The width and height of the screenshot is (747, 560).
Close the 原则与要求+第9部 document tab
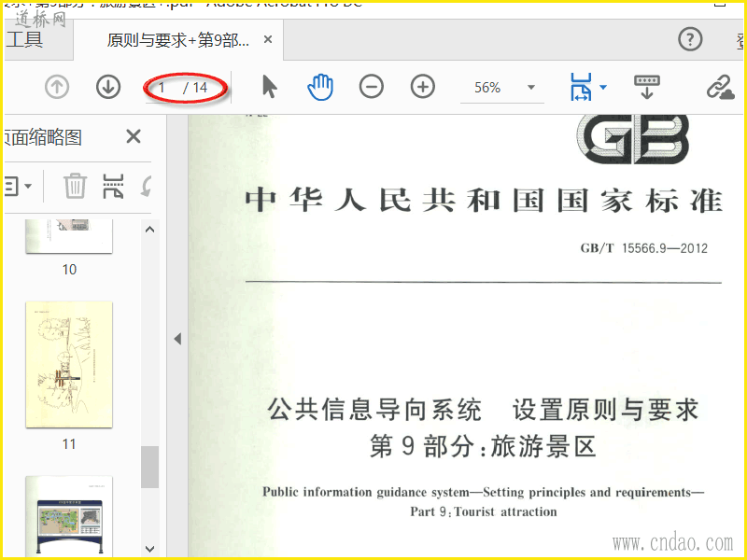268,39
